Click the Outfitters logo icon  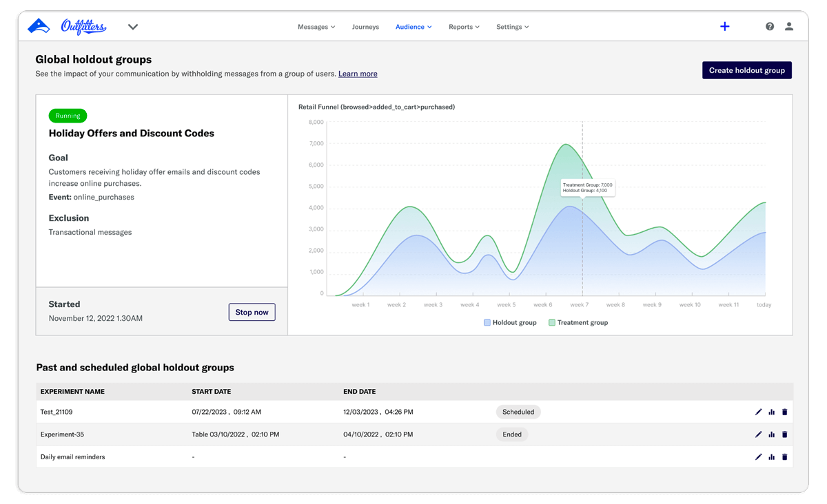click(39, 26)
